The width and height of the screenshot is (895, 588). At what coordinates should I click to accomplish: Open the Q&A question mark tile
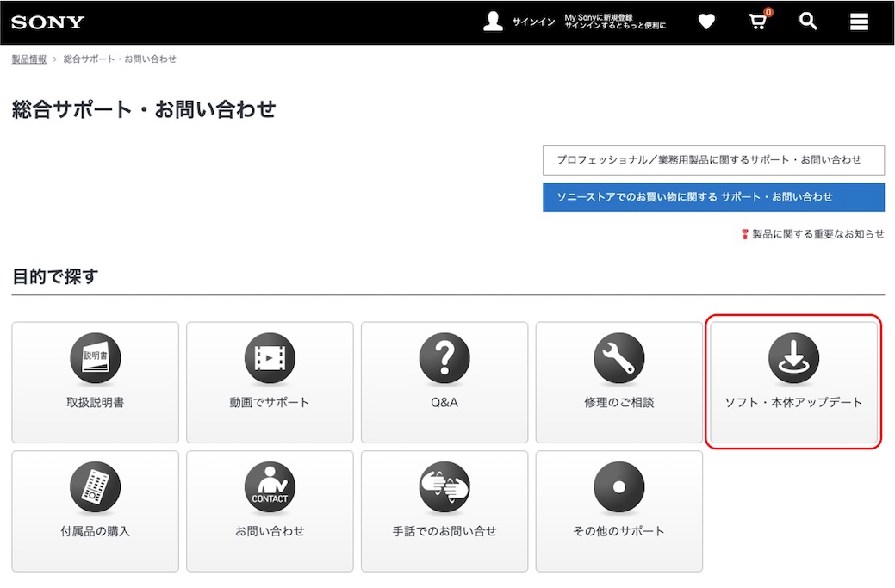click(x=444, y=382)
